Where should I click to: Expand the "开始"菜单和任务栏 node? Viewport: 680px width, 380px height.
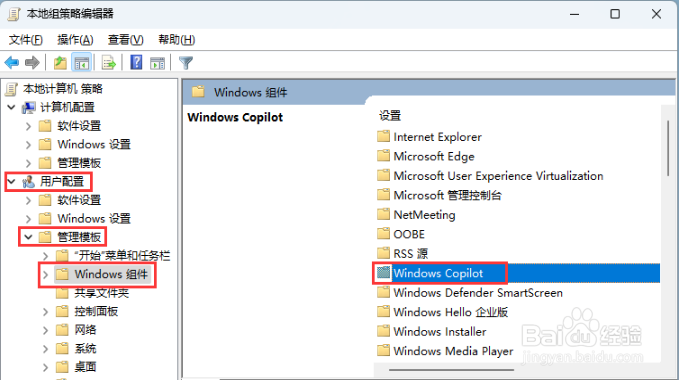click(46, 256)
